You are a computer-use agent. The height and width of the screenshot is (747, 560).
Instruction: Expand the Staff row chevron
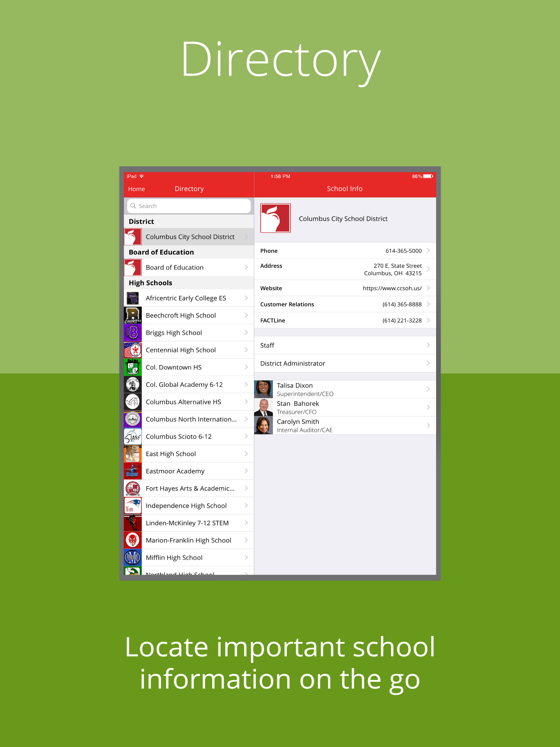click(428, 345)
